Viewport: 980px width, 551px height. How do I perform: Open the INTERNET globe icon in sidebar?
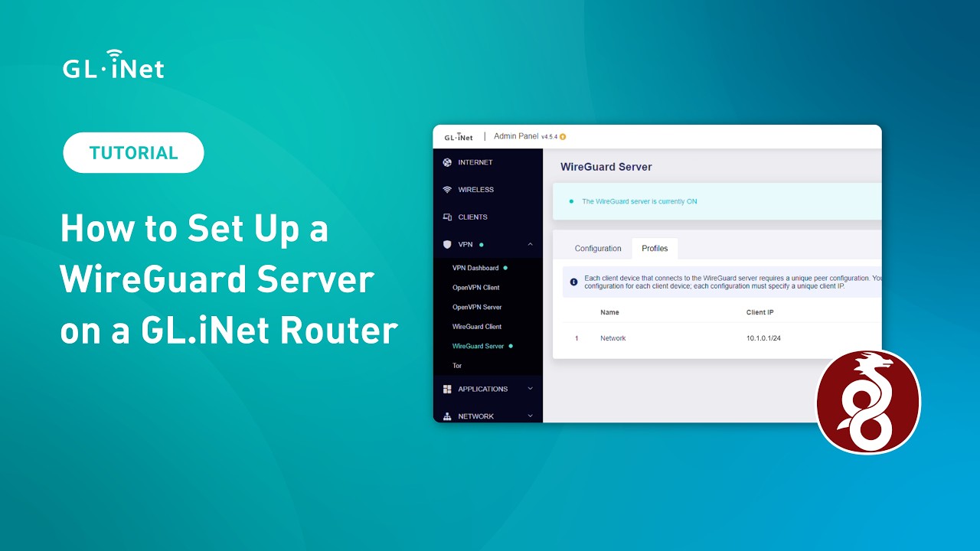tap(447, 162)
